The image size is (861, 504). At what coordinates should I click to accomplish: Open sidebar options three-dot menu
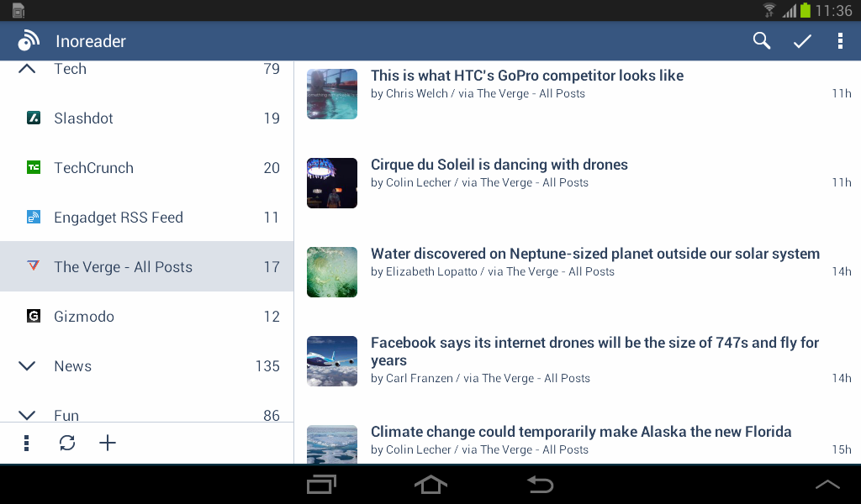[x=27, y=443]
